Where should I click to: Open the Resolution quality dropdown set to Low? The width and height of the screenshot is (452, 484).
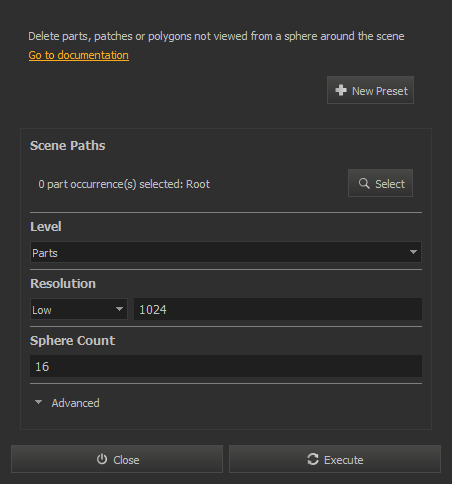[79, 309]
